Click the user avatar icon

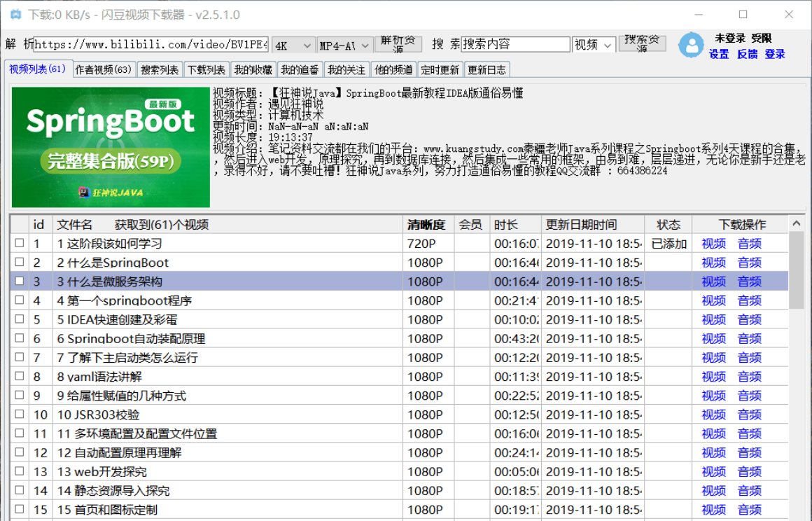click(x=690, y=46)
